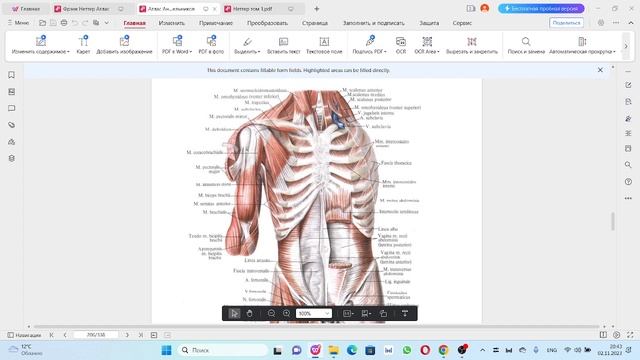Open the Сервис ribbon tab

coord(462,23)
